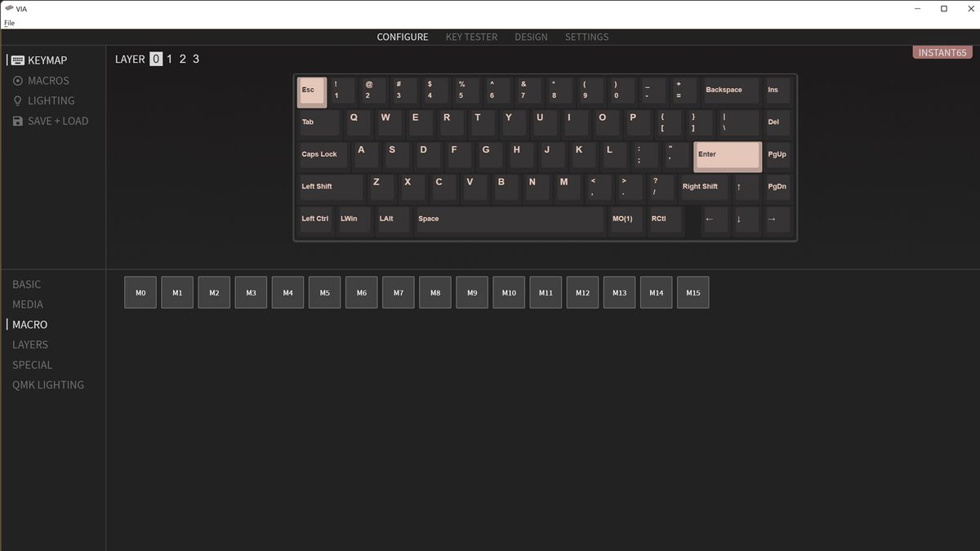The width and height of the screenshot is (980, 551).
Task: Select the Esc key on keymap
Action: click(x=312, y=92)
